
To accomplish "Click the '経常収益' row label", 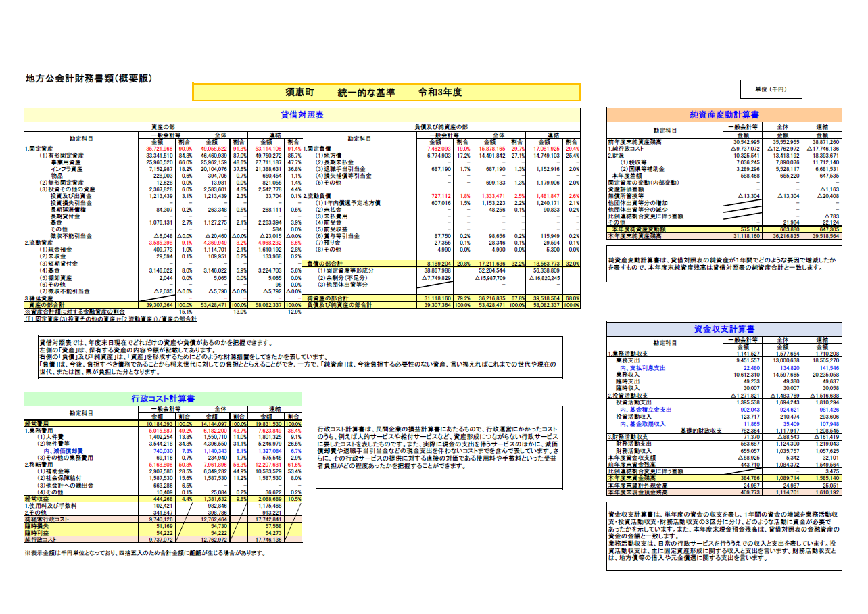I will coord(37,499).
